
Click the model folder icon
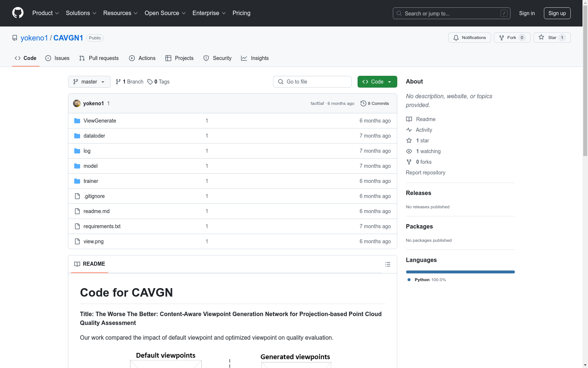coord(77,166)
